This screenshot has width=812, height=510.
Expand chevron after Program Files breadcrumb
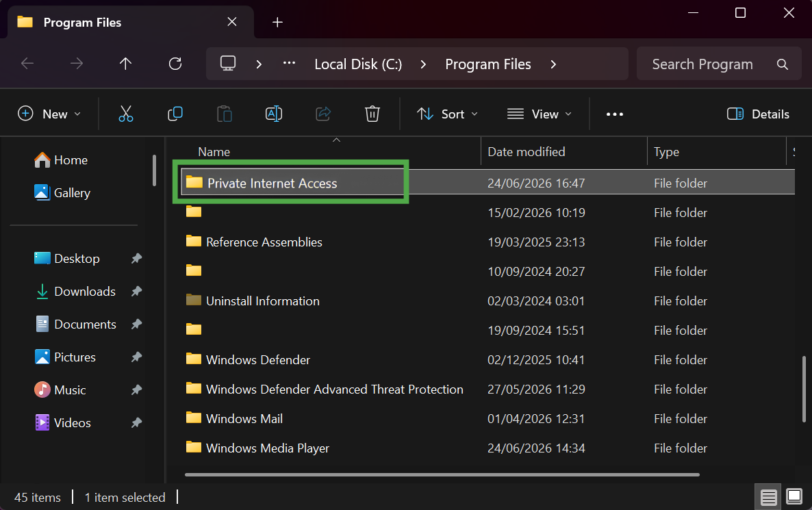point(553,64)
